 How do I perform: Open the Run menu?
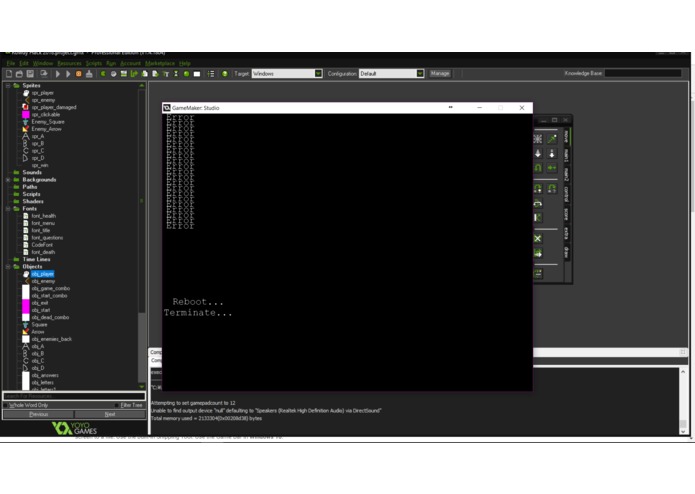tap(111, 63)
